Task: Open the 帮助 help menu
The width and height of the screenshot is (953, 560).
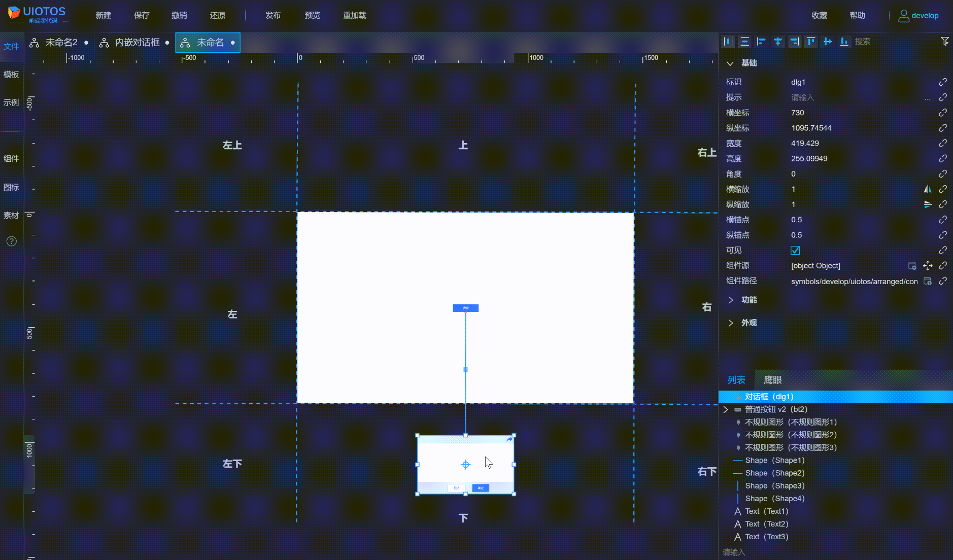Action: (x=858, y=16)
